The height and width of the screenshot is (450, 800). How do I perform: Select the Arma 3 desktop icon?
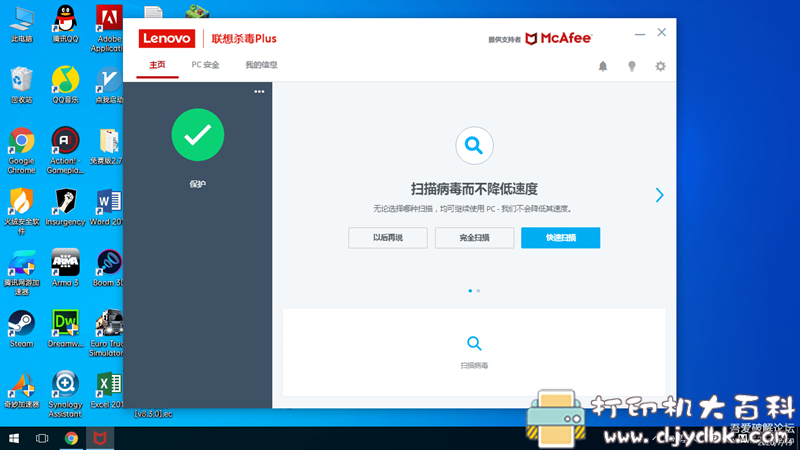click(65, 268)
